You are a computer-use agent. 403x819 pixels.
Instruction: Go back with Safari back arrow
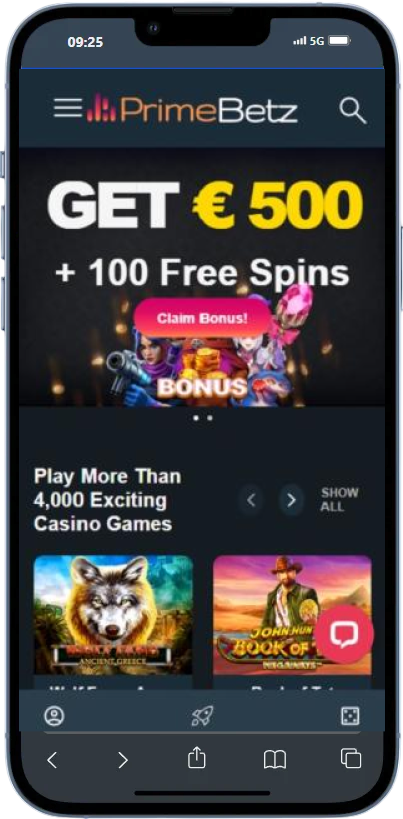pyautogui.click(x=52, y=759)
